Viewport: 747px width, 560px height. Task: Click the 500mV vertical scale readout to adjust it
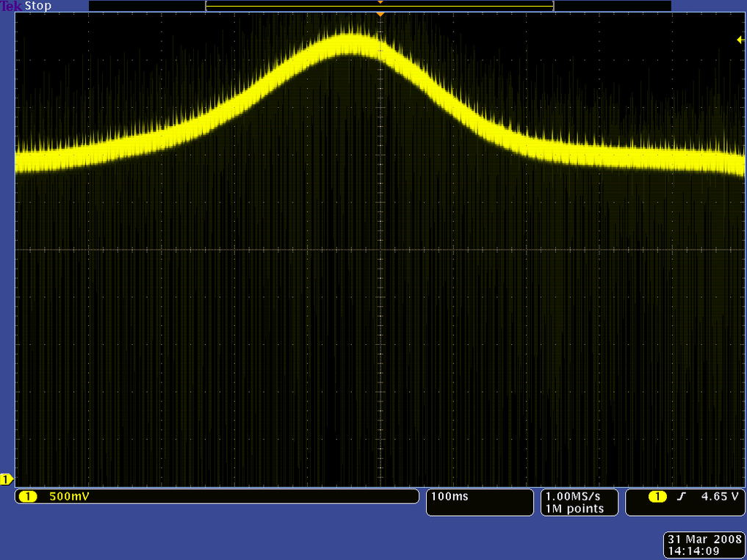click(x=70, y=496)
